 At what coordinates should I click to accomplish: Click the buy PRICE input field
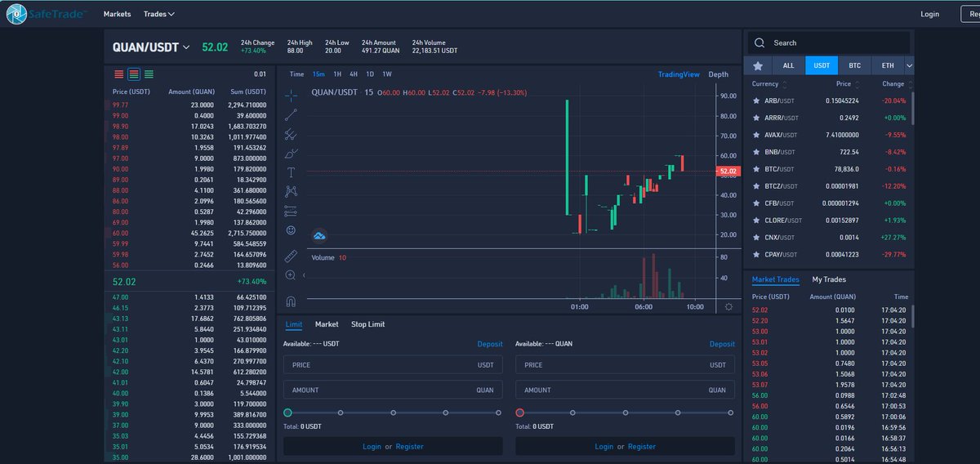click(393, 365)
